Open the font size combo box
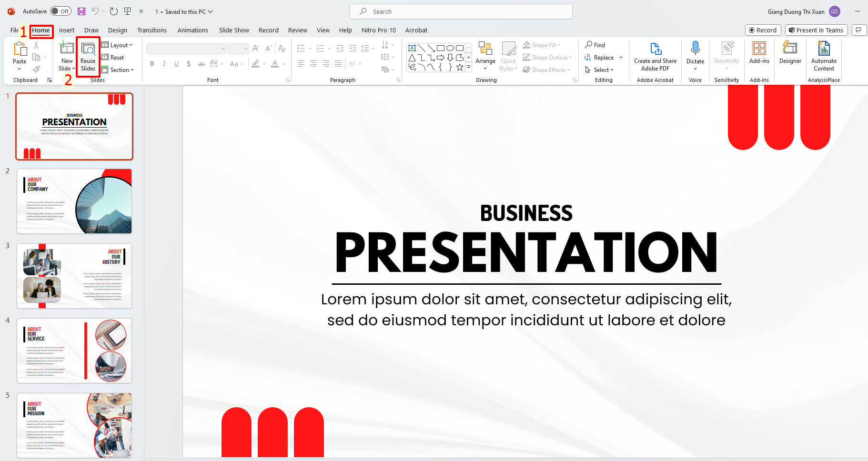 [x=238, y=49]
